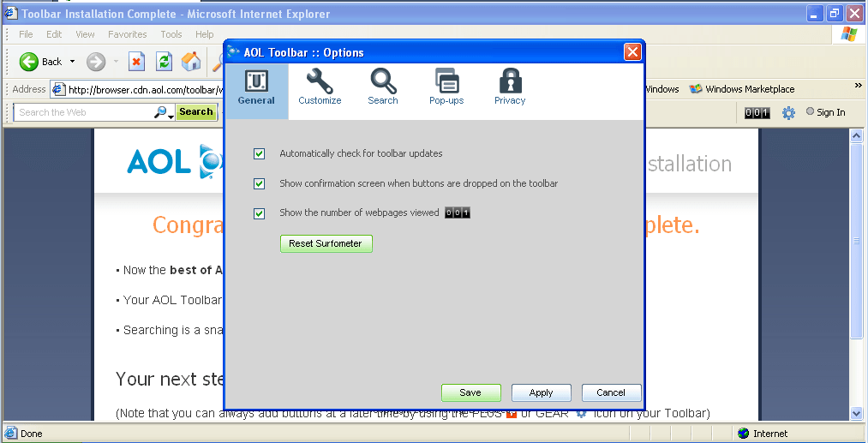Open the Search options tab
The image size is (868, 443).
coord(383,87)
